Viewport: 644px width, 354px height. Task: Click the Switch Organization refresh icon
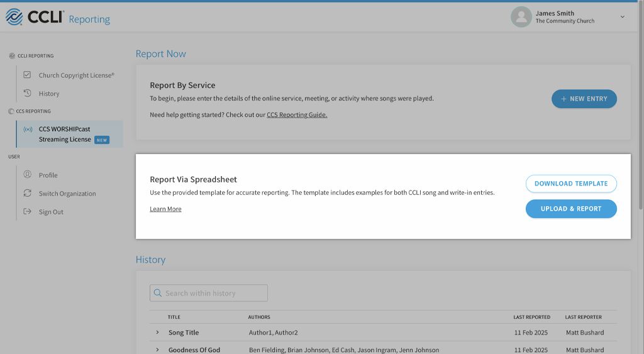[27, 192]
